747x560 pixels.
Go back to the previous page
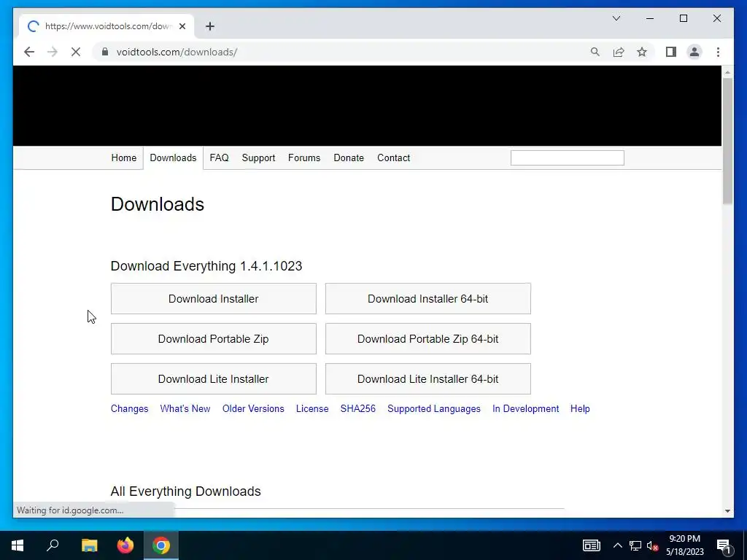coord(29,52)
